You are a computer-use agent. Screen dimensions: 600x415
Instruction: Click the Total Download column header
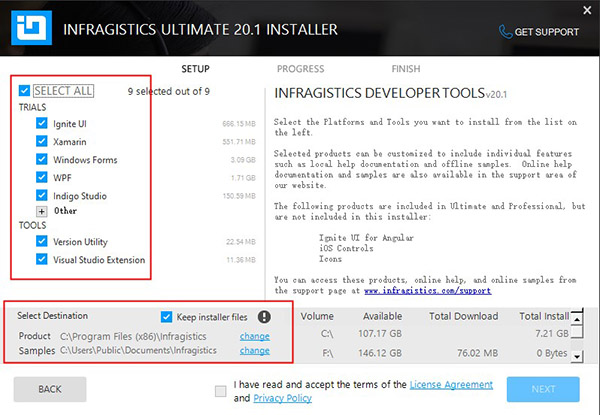463,316
